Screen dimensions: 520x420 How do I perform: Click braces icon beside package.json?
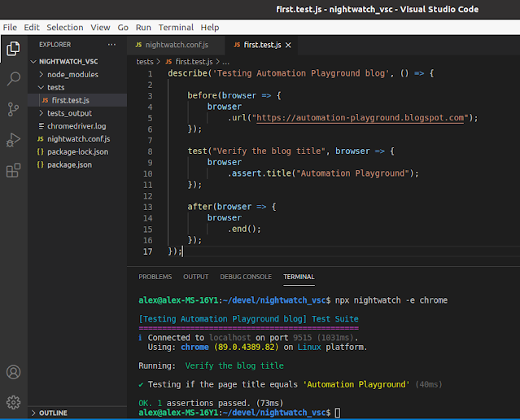pyautogui.click(x=41, y=165)
